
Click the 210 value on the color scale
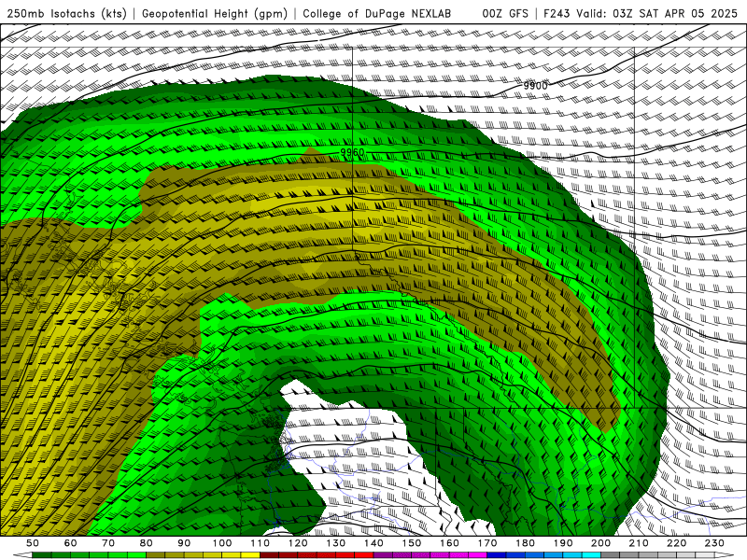pyautogui.click(x=639, y=543)
